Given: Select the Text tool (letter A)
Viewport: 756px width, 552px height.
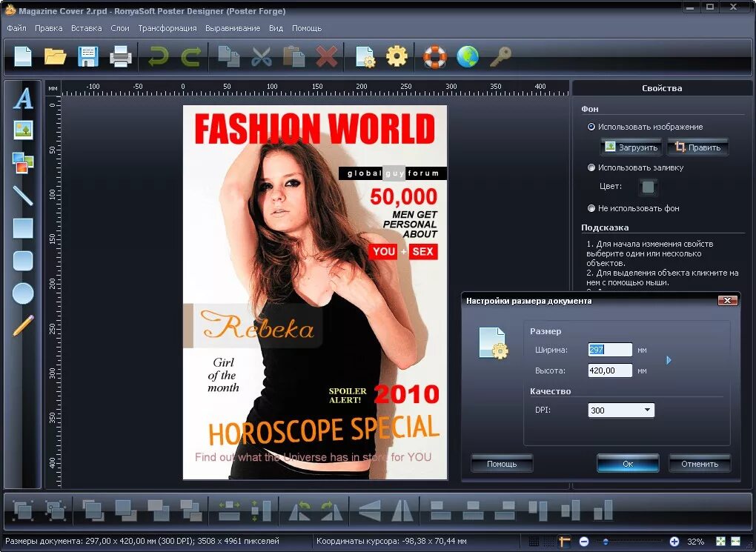Looking at the screenshot, I should 23,99.
